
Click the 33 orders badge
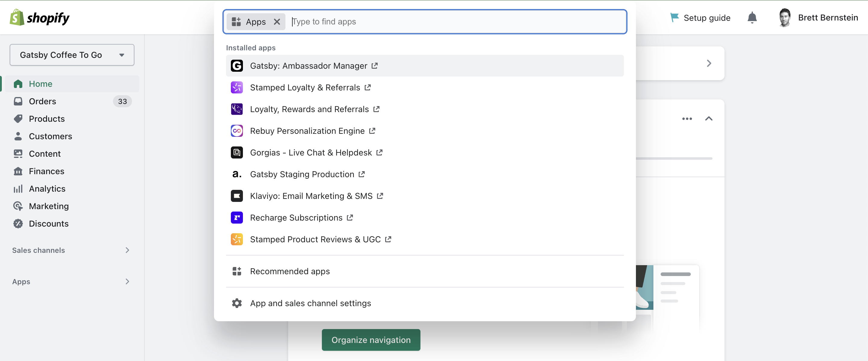[x=122, y=101]
